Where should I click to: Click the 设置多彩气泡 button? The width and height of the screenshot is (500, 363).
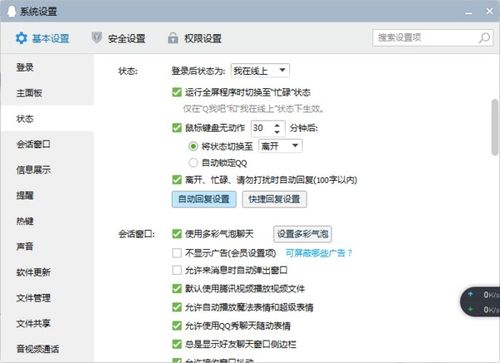click(302, 234)
